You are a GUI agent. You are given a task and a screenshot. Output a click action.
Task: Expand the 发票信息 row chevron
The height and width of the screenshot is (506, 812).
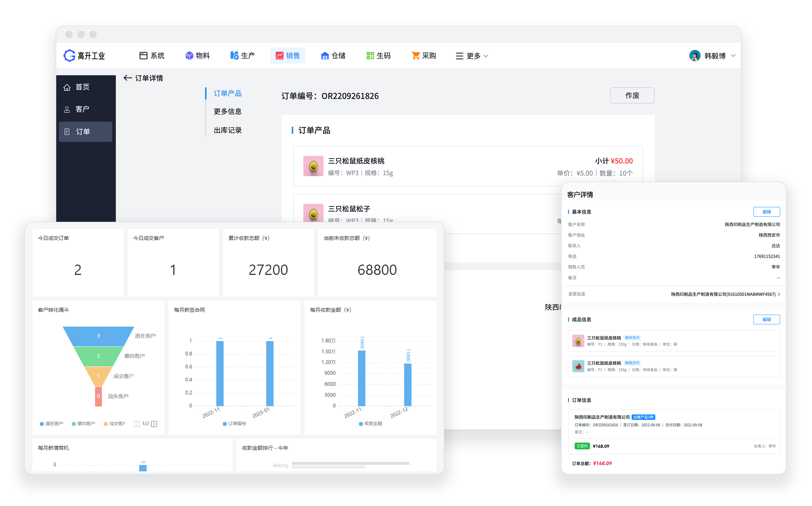(x=779, y=294)
